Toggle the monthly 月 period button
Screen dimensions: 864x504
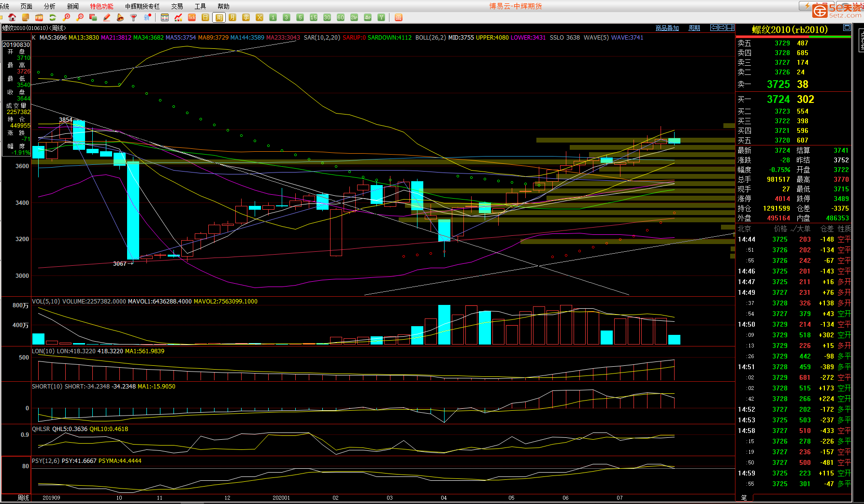pyautogui.click(x=232, y=17)
